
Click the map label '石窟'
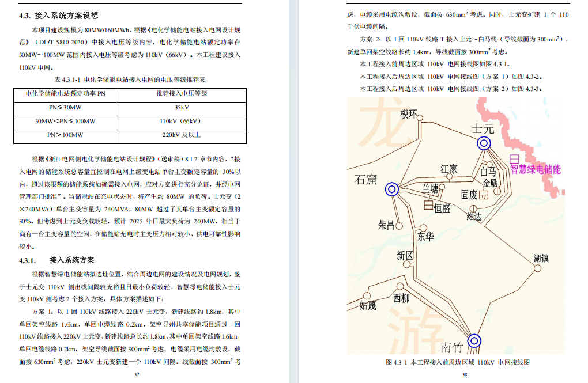[365, 180]
